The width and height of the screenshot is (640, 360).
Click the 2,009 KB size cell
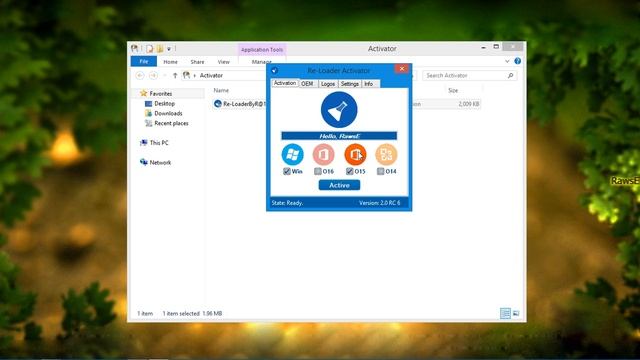tap(469, 104)
